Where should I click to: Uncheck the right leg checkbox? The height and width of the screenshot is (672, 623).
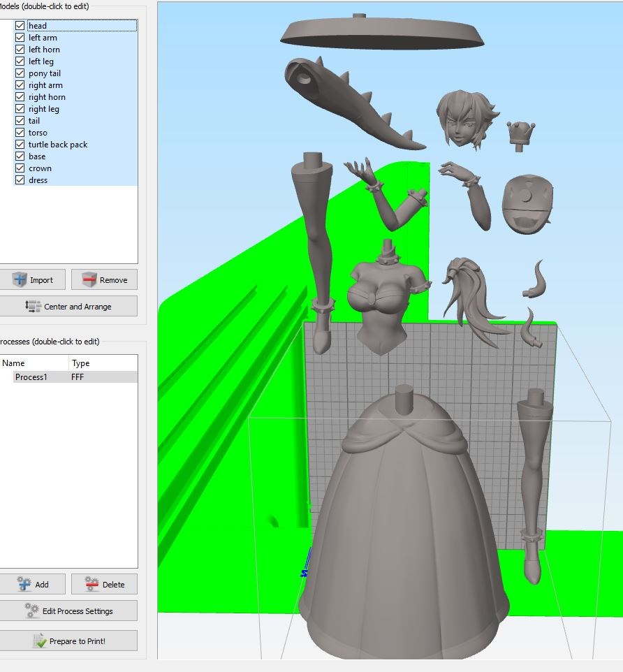coord(20,109)
